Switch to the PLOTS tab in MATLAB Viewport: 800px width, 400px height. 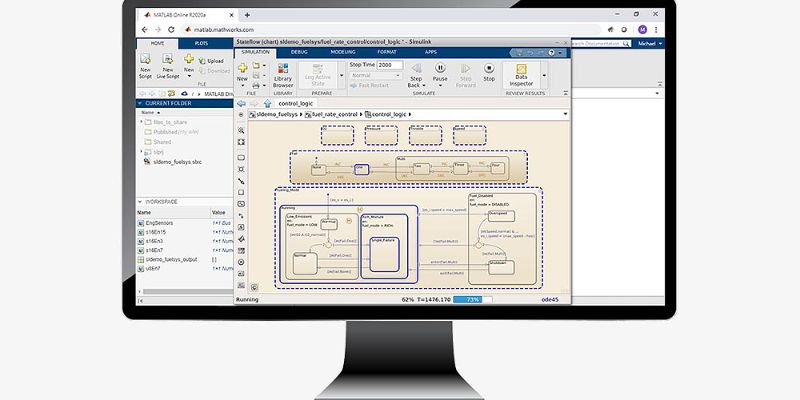(202, 44)
